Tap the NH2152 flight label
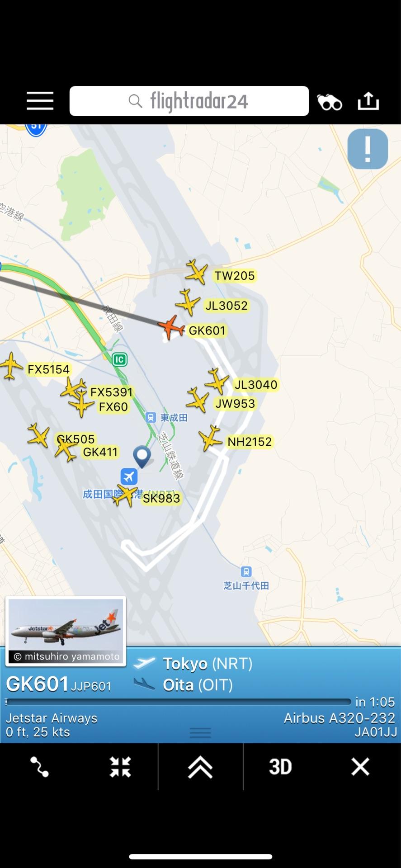This screenshot has height=868, width=401. tap(250, 442)
